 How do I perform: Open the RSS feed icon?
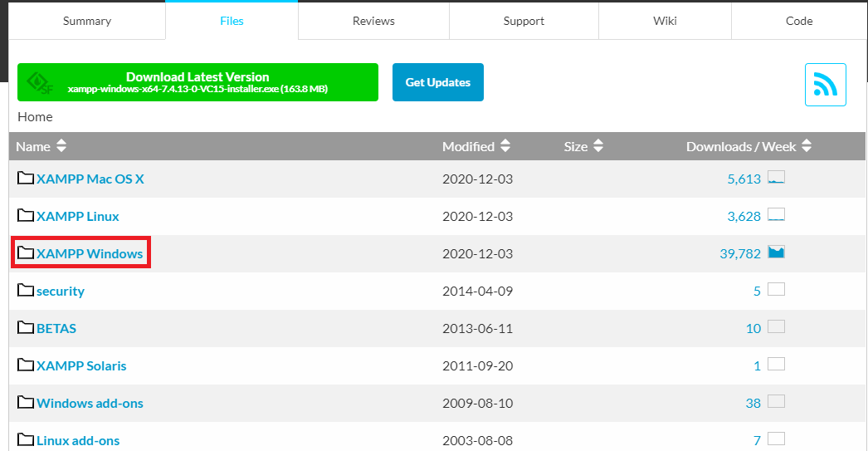[x=826, y=85]
